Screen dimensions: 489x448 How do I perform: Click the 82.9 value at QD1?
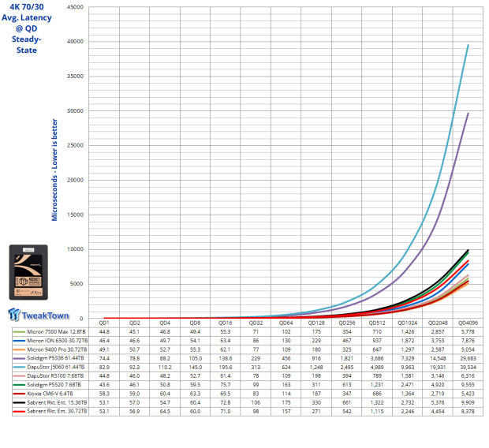click(104, 368)
